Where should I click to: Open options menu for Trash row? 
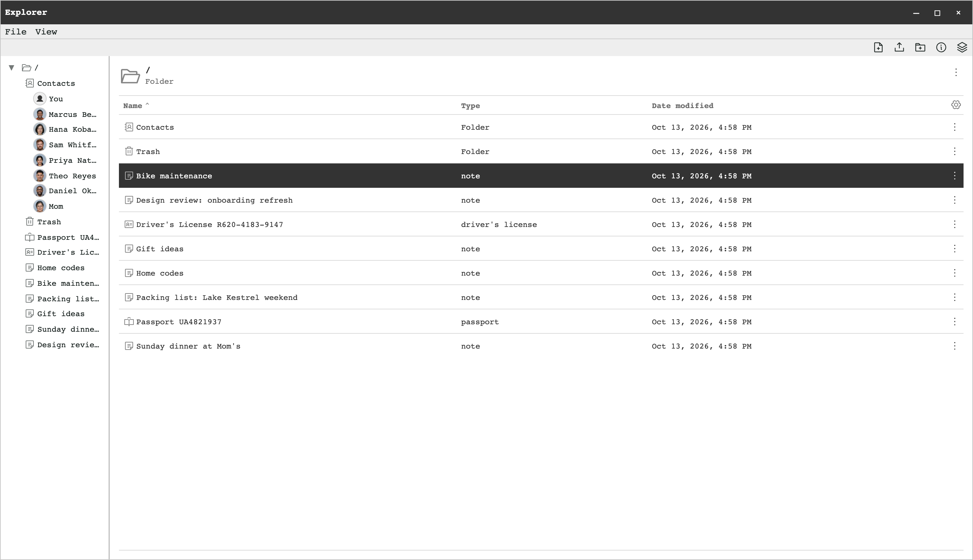coord(954,152)
